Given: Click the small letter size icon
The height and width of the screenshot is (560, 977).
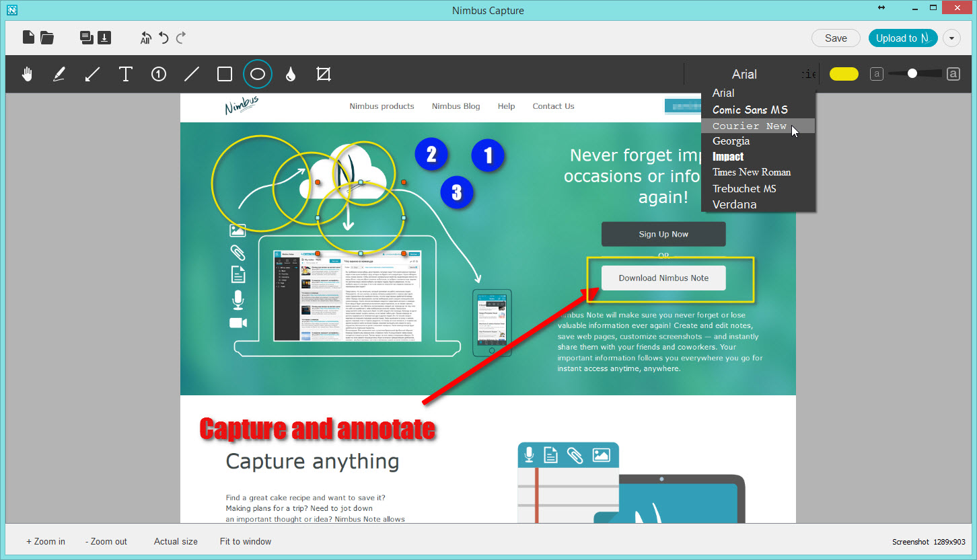Looking at the screenshot, I should (x=876, y=74).
